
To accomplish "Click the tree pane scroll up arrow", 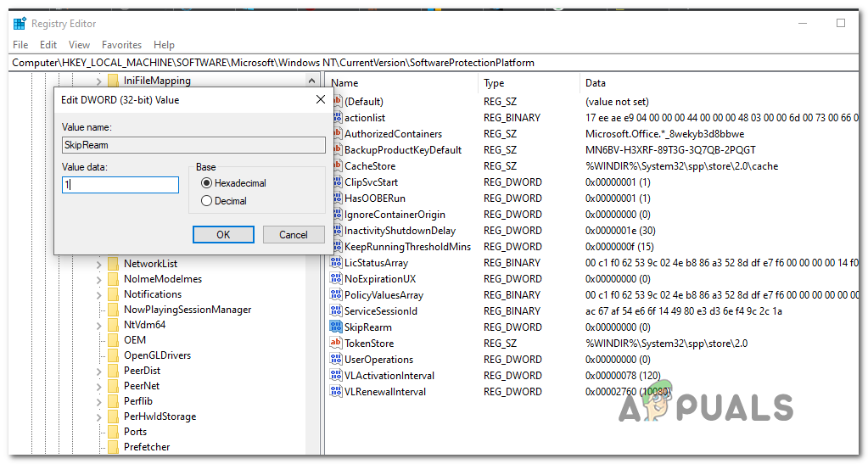I will coord(311,81).
